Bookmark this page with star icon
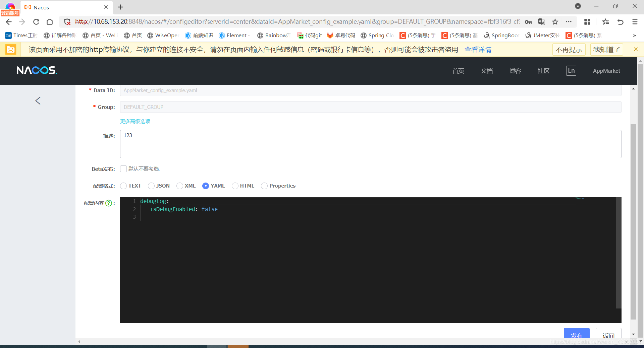The width and height of the screenshot is (644, 348). [555, 22]
